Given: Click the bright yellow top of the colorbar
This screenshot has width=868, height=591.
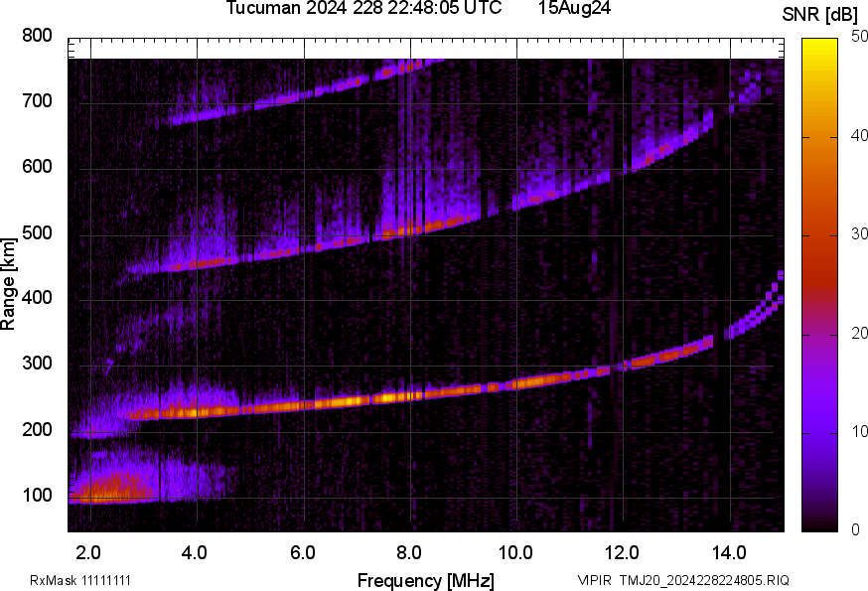Looking at the screenshot, I should (x=819, y=44).
